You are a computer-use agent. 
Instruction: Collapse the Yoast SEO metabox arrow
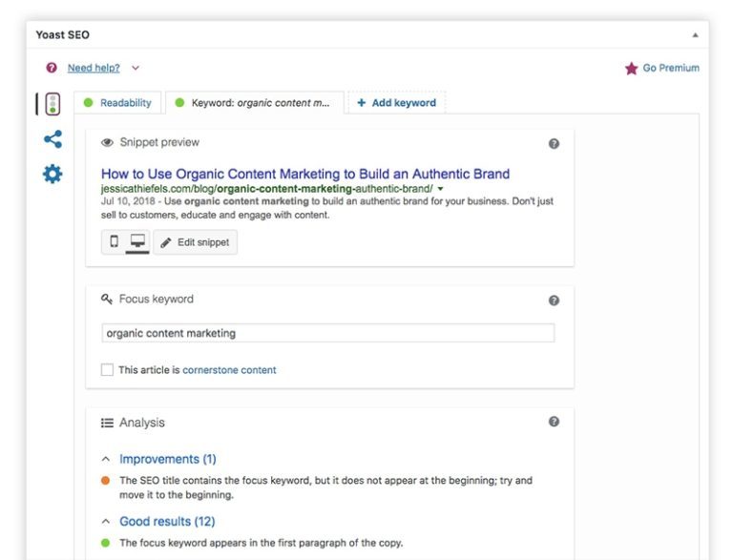point(695,35)
